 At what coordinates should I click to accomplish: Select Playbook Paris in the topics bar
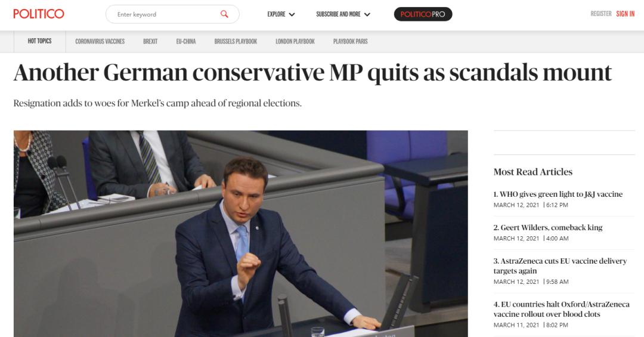coord(351,42)
